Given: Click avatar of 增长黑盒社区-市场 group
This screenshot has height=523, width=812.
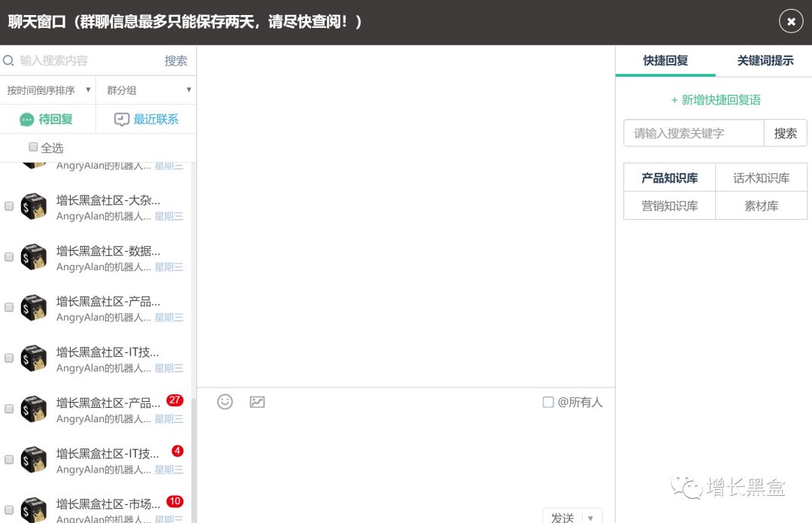Looking at the screenshot, I should click(34, 510).
